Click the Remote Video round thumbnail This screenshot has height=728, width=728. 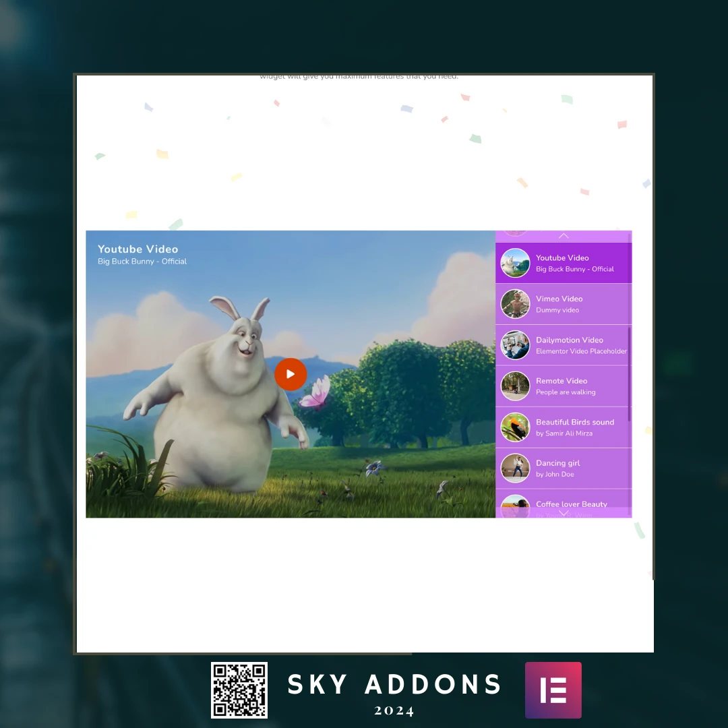pos(515,386)
